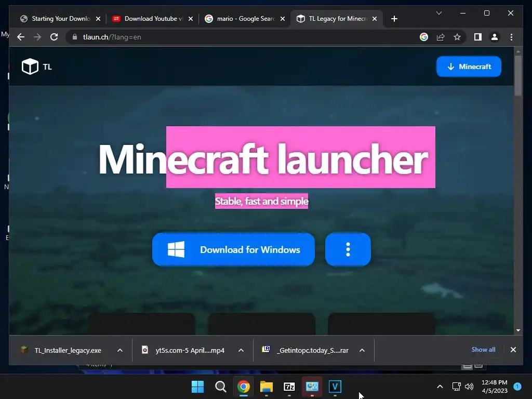Share this page via share icon
The width and height of the screenshot is (532, 399).
tap(441, 37)
